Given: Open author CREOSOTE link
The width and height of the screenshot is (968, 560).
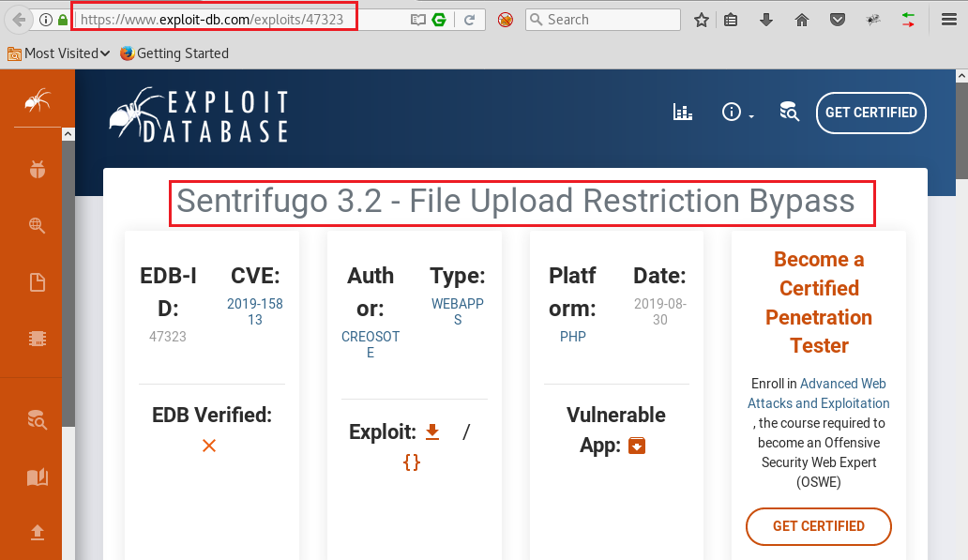Looking at the screenshot, I should [x=371, y=344].
